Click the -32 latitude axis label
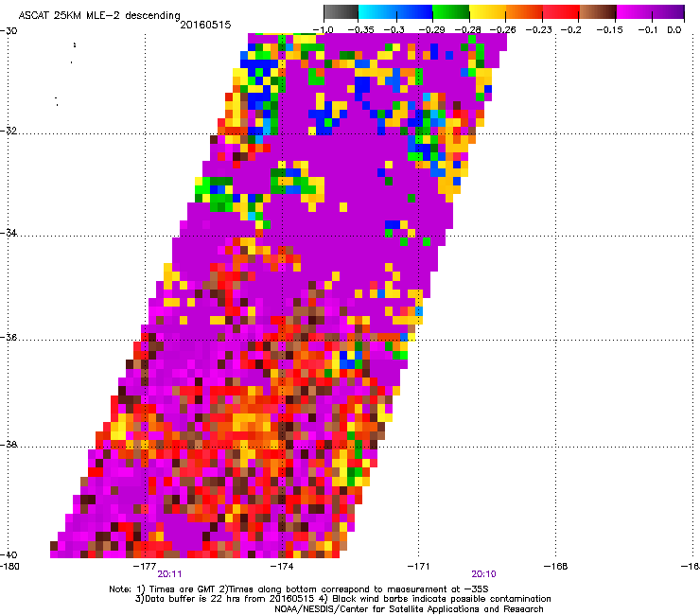This screenshot has height=615, width=700. point(9,131)
